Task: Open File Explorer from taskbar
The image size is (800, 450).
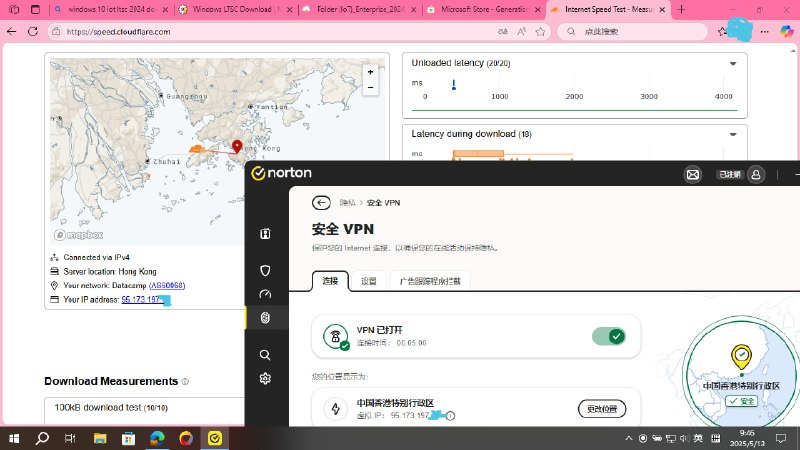Action: tap(100, 438)
